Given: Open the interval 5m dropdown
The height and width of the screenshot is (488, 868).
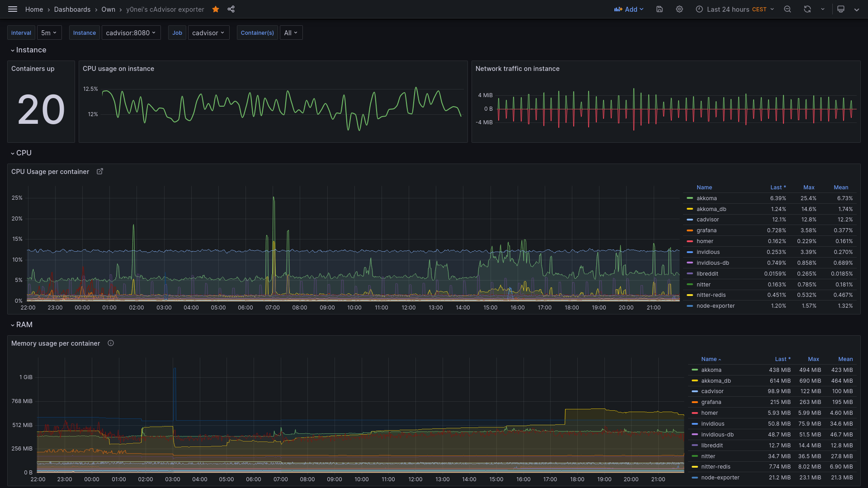Looking at the screenshot, I should [49, 33].
